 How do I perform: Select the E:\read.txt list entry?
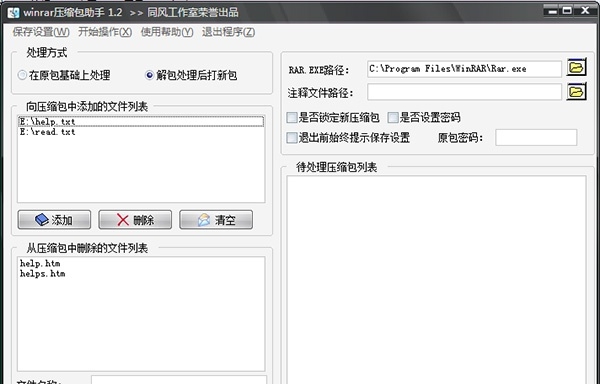point(141,132)
